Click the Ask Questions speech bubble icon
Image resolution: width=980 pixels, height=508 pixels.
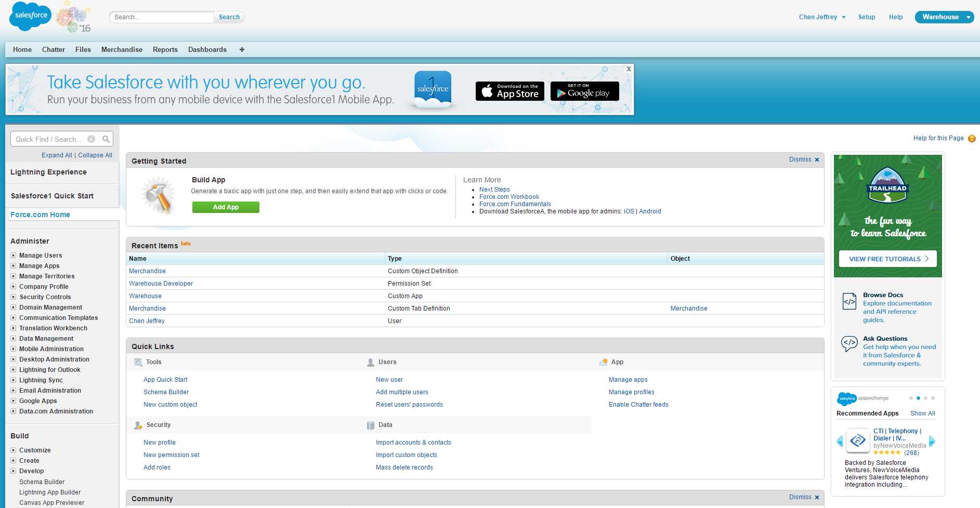(x=850, y=343)
